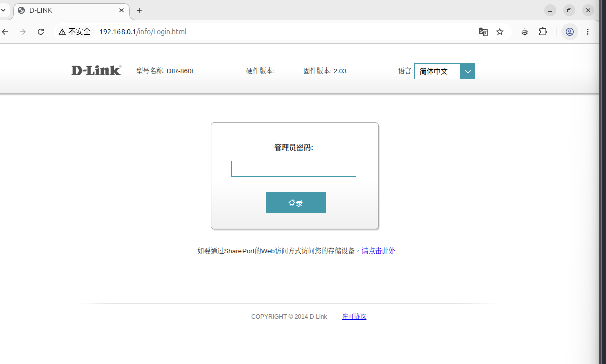The height and width of the screenshot is (364, 606).
Task: Click COPYRIGHT © 2014 D-Link text
Action: click(289, 317)
